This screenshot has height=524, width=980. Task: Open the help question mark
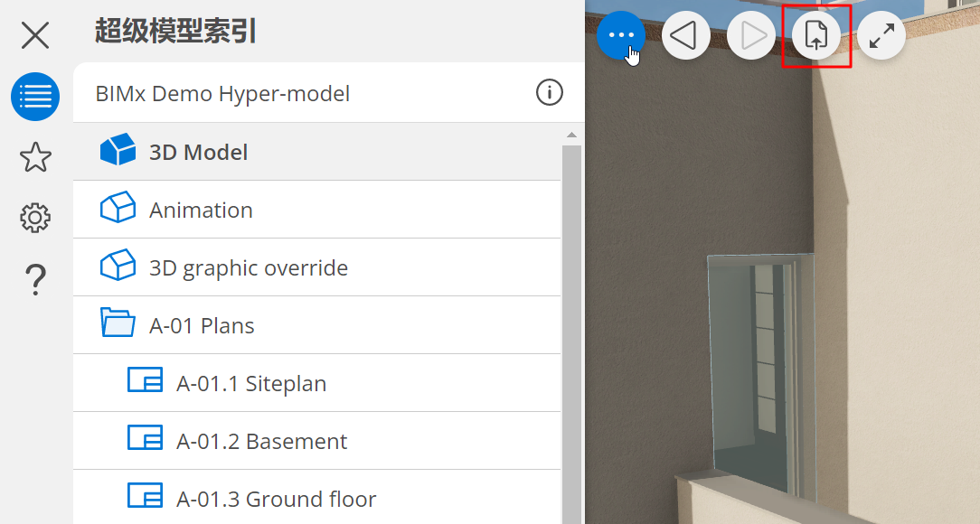coord(35,279)
